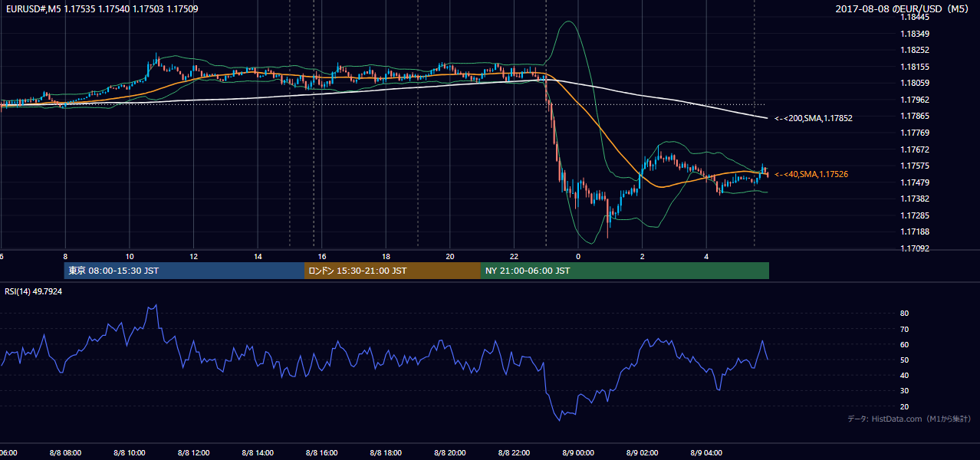Select the ロンドン 15:30-21:00 JST session bar
The width and height of the screenshot is (980, 460).
(393, 271)
